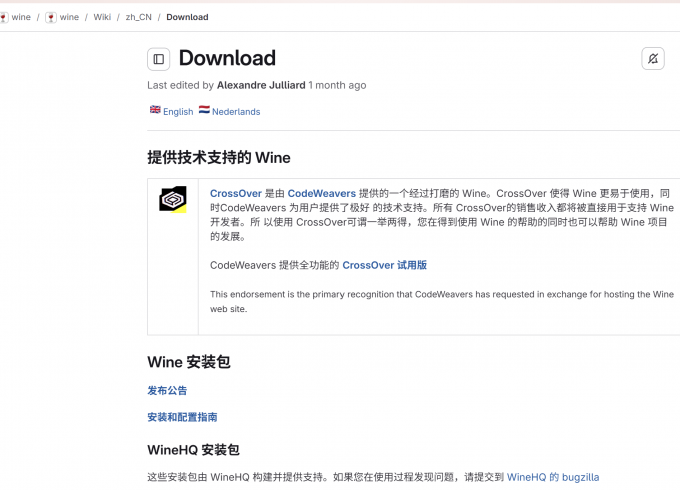Viewport: 680px width, 490px height.
Task: Open the CrossOver 试用版 trial link
Action: click(384, 265)
